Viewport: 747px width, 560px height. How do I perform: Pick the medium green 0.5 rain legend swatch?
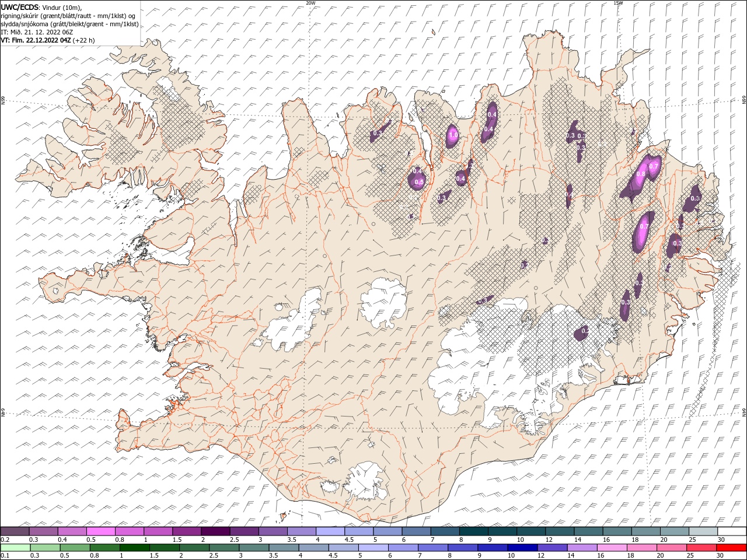tap(75, 547)
